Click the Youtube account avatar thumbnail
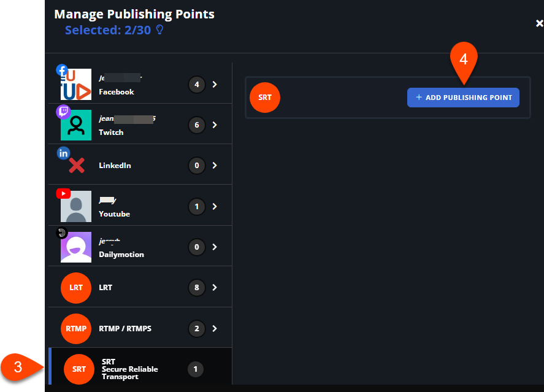This screenshot has height=392, width=544. tap(75, 207)
